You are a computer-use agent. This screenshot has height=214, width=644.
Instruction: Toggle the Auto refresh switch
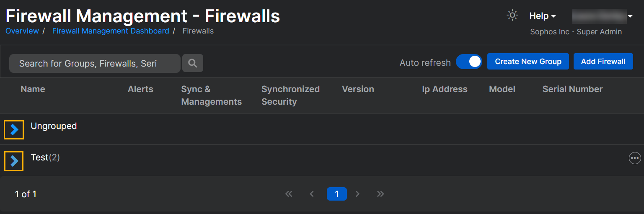pos(469,62)
